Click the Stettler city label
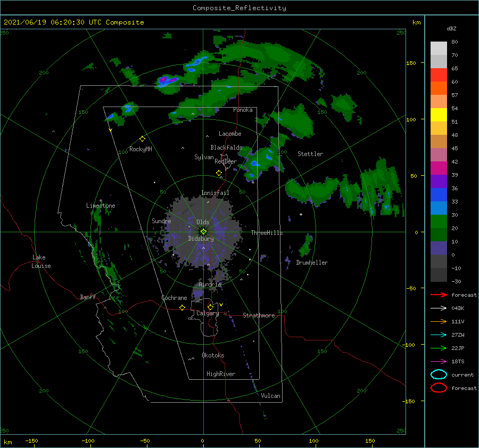The width and height of the screenshot is (479, 448). (x=310, y=154)
